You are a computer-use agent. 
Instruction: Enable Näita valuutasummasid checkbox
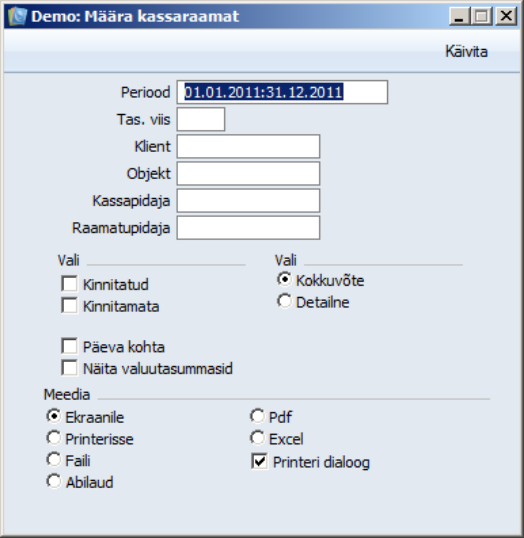pos(69,368)
